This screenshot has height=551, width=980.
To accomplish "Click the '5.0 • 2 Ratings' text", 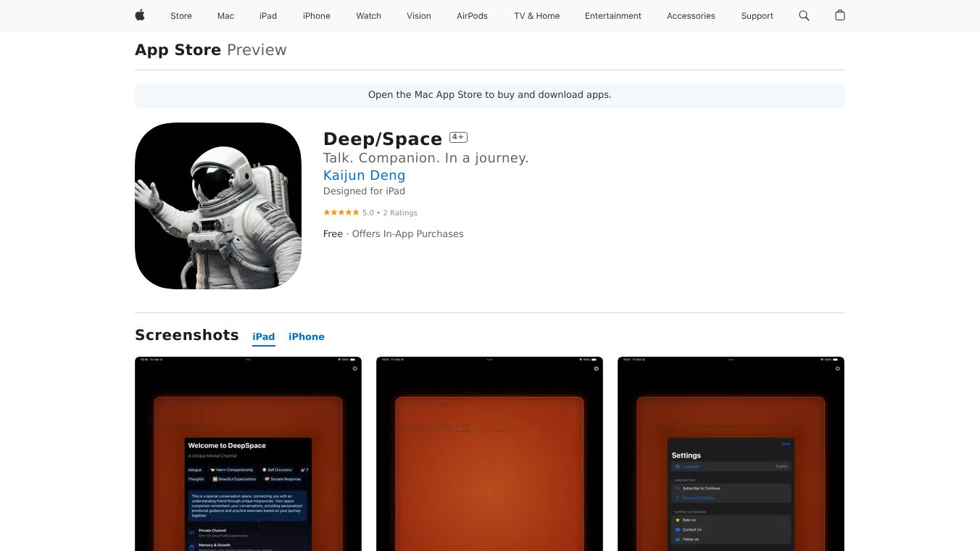I will [x=390, y=213].
